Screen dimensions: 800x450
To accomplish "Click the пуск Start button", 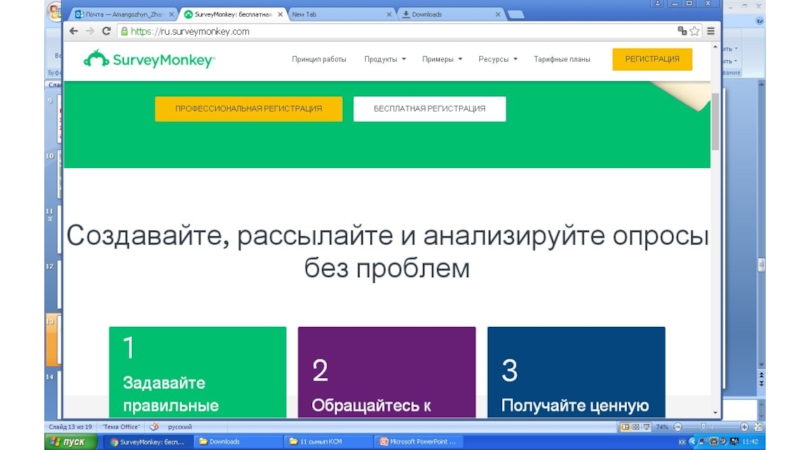I will coord(71,442).
